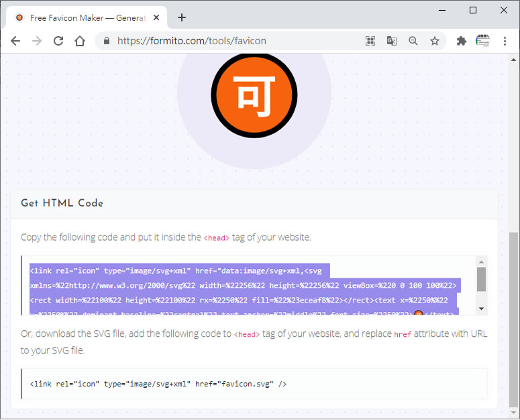
Task: Open Chrome's three-dot menu
Action: click(x=505, y=41)
